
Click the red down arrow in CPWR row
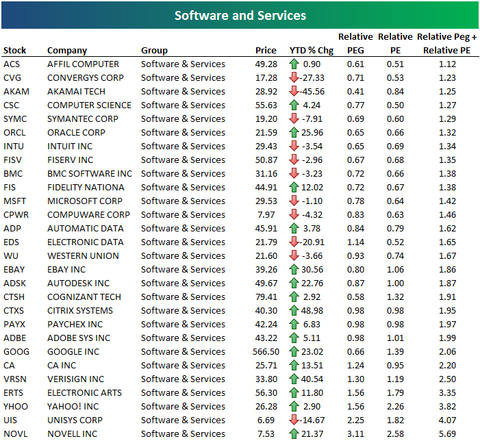pos(294,214)
